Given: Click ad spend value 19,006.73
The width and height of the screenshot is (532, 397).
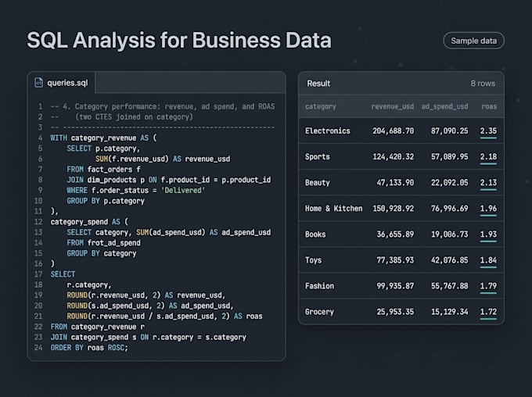Looking at the screenshot, I should pyautogui.click(x=449, y=234).
